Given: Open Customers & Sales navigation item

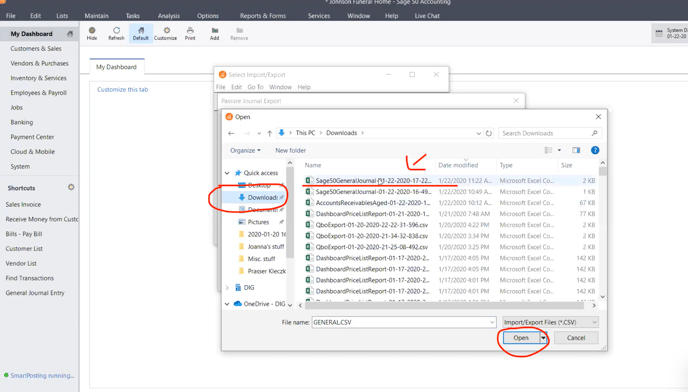Looking at the screenshot, I should click(36, 48).
